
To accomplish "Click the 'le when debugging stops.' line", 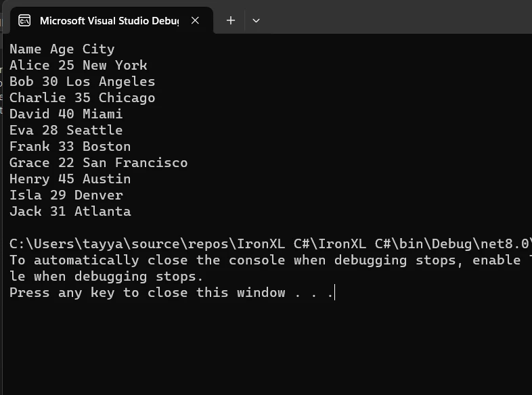I will coord(107,277).
